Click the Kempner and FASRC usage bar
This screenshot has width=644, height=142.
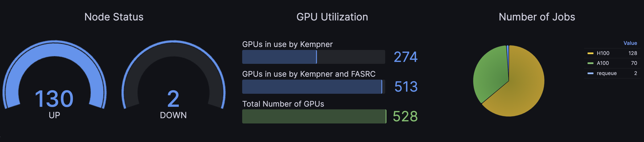(x=314, y=87)
